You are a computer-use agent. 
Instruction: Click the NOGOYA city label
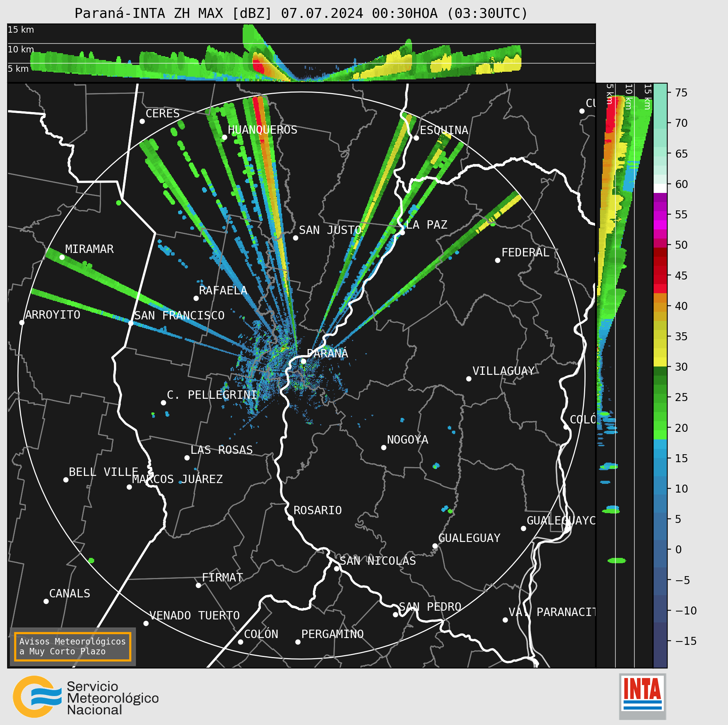pyautogui.click(x=407, y=440)
